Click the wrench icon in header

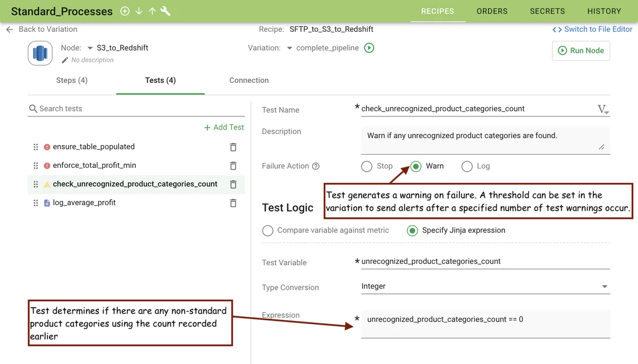pyautogui.click(x=165, y=11)
